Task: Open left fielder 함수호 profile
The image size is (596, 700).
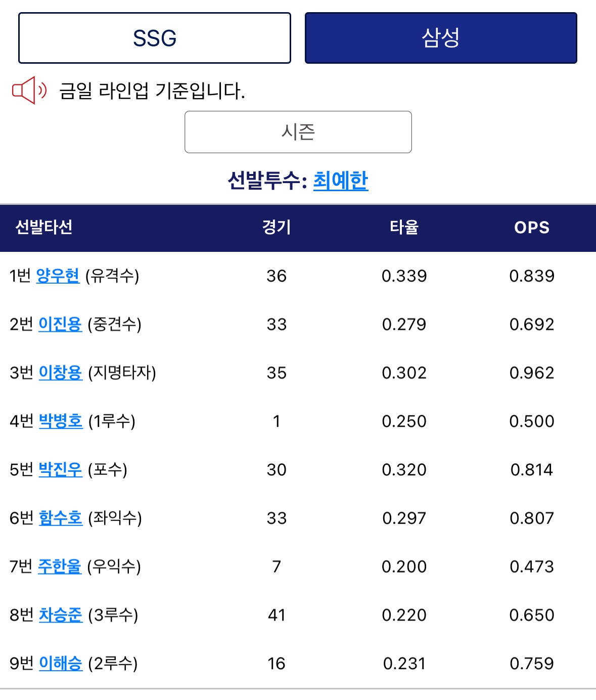Action: [x=61, y=518]
